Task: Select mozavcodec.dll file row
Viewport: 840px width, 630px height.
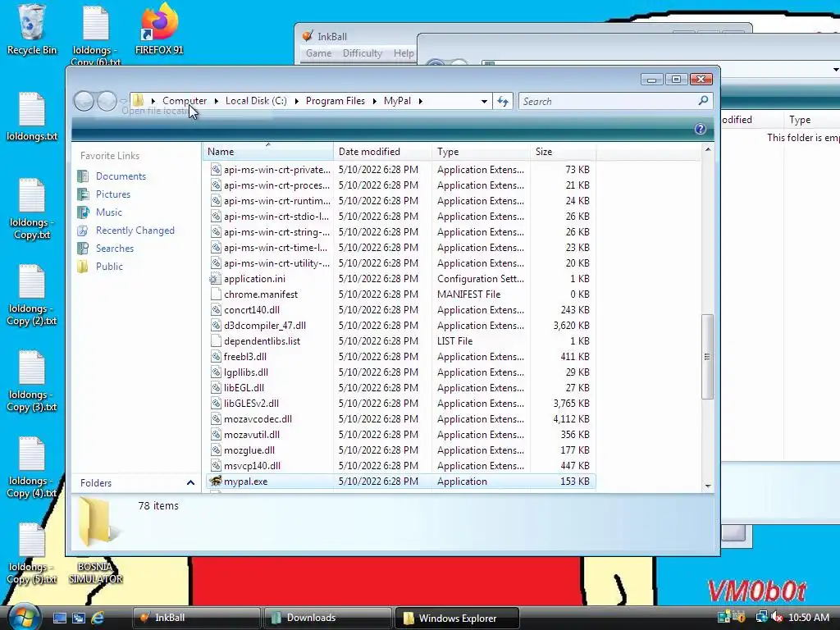Action: (x=400, y=419)
